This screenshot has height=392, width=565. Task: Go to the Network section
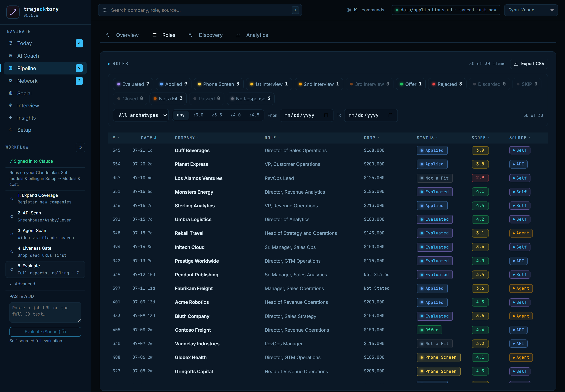tap(45, 81)
